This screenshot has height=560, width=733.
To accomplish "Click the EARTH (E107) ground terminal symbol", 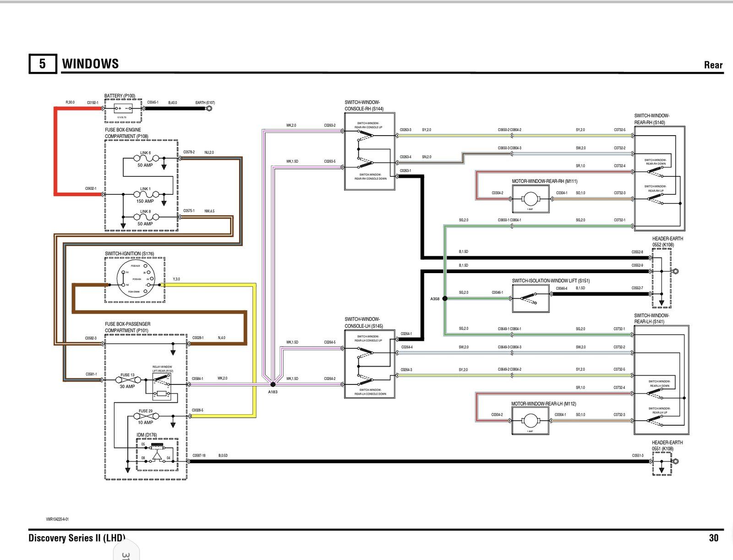I will point(209,109).
